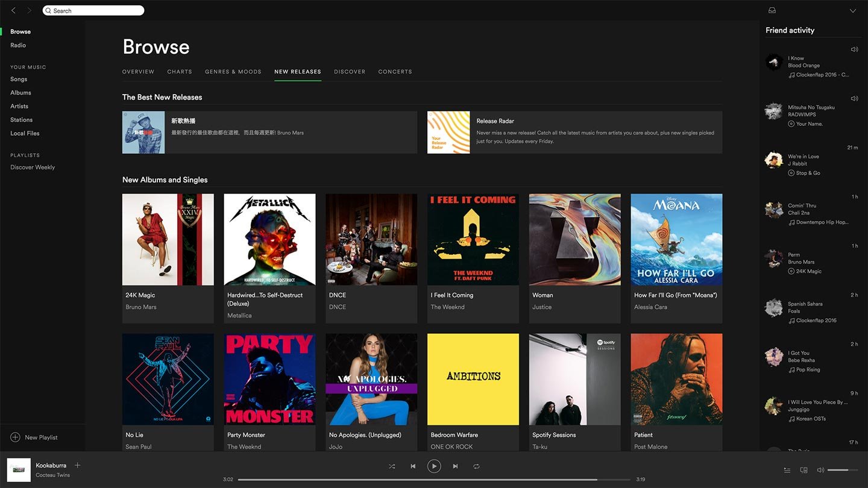Click the Cocteau Twins artist name
The width and height of the screenshot is (868, 488).
click(x=53, y=475)
